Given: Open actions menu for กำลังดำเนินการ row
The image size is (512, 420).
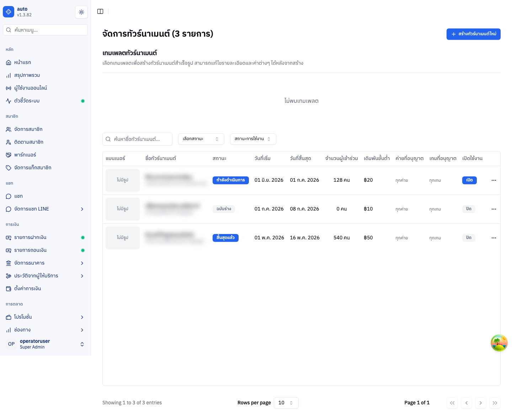Looking at the screenshot, I should click(494, 180).
